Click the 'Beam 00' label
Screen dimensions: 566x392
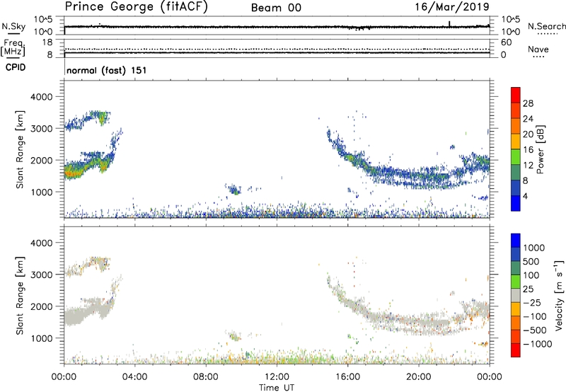coord(276,8)
